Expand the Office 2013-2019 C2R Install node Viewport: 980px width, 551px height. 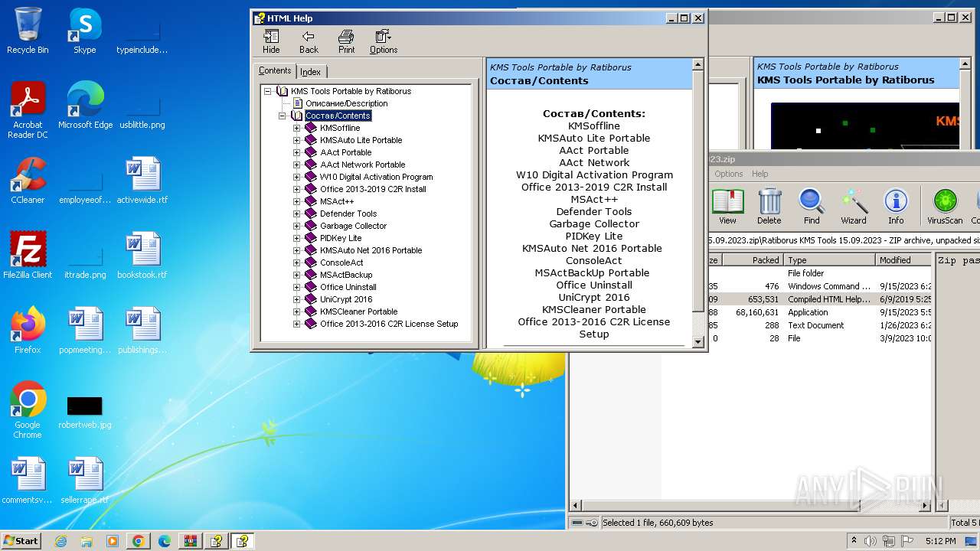296,189
